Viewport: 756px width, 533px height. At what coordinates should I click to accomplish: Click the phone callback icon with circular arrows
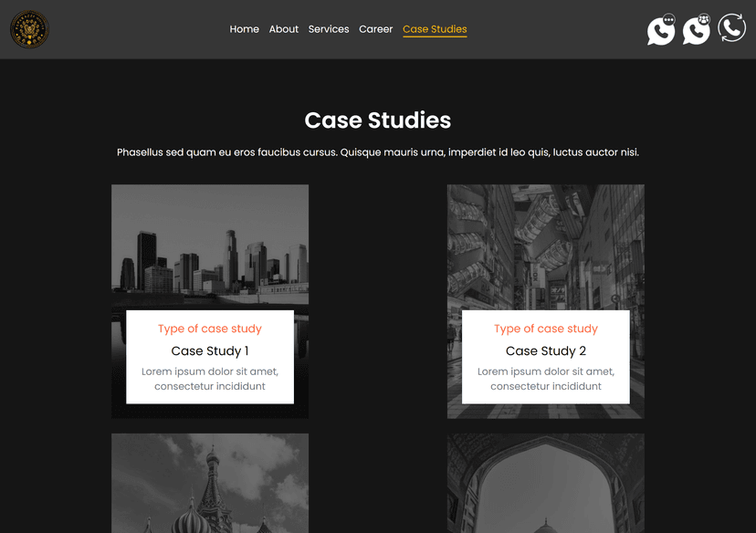tap(732, 28)
